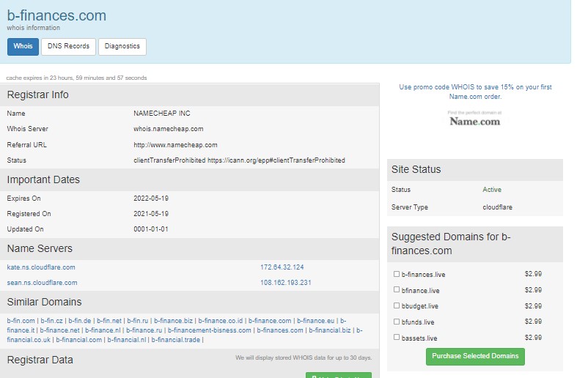Open similar domain b-financement-bisness.com
This screenshot has height=378, width=588.
pos(209,330)
